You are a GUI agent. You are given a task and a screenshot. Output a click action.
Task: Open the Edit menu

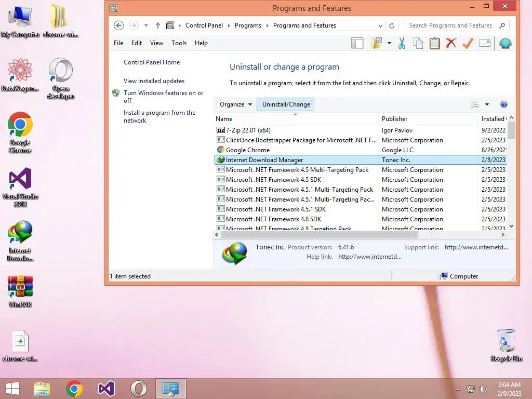pyautogui.click(x=137, y=43)
